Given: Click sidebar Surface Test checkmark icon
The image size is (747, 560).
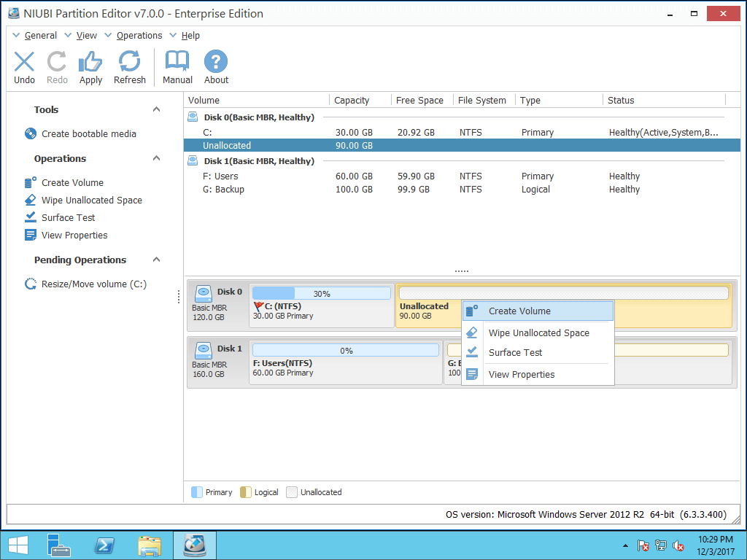Looking at the screenshot, I should pos(31,217).
